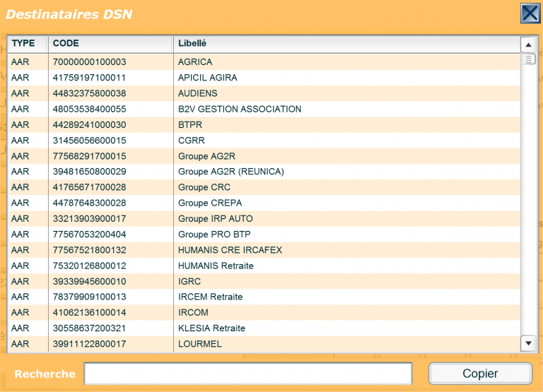Close the Destinataires DSN dialog

(x=530, y=13)
